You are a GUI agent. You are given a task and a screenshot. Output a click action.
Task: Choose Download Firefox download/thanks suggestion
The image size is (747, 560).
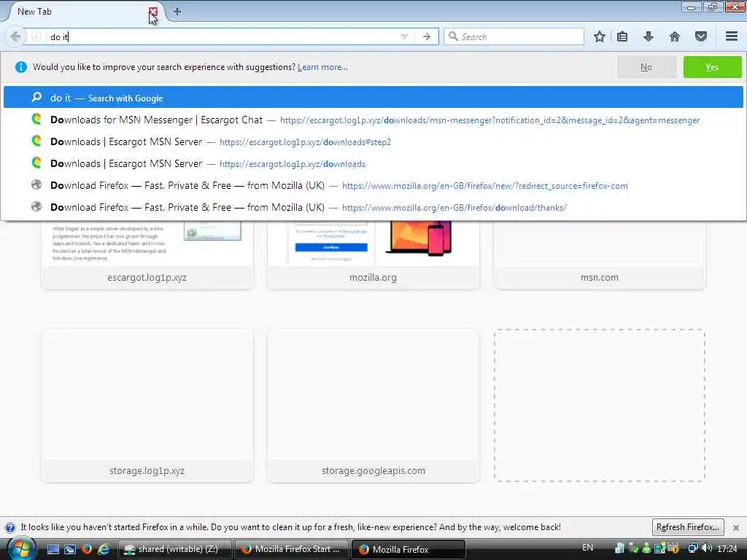pyautogui.click(x=373, y=208)
